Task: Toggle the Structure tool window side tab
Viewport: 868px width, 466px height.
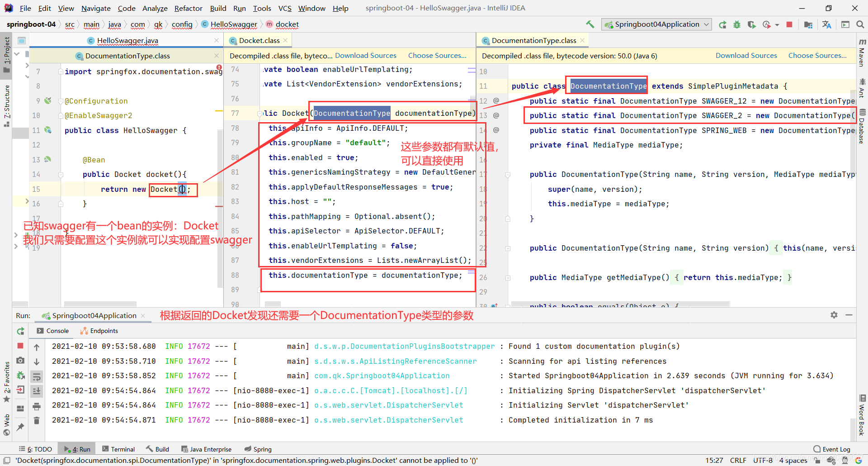Action: [6, 106]
